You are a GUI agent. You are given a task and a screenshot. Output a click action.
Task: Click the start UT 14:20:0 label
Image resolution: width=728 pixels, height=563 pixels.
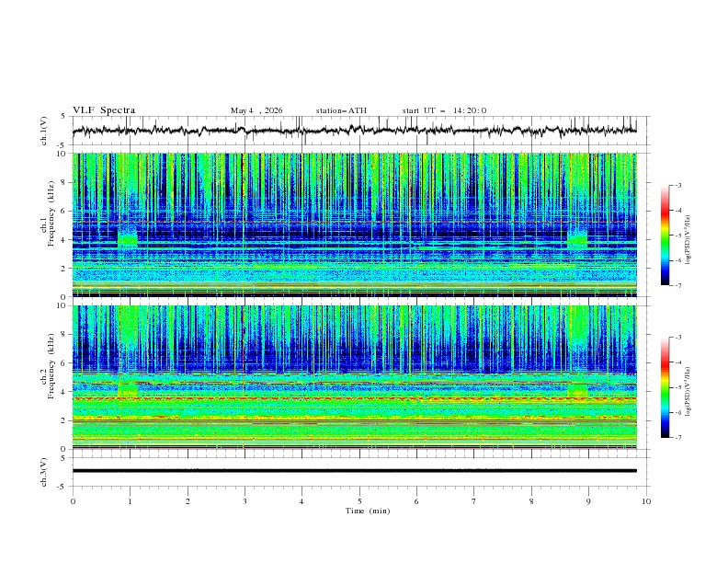coord(444,110)
